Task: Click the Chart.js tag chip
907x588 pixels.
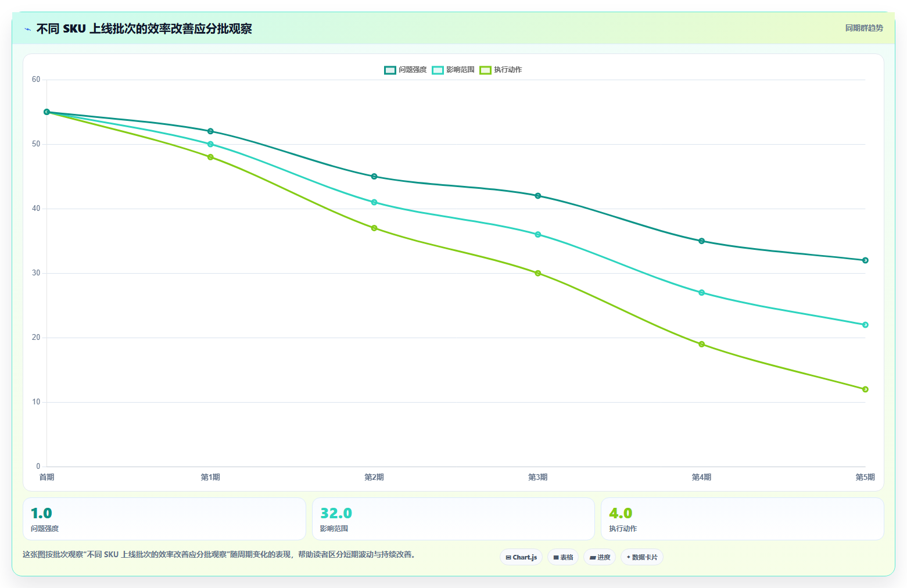Action: pyautogui.click(x=521, y=557)
